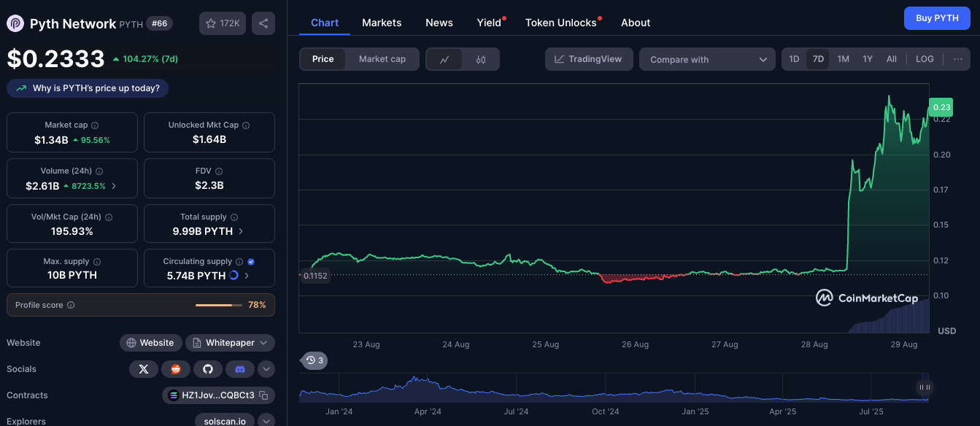Open the solscan.io explorers dropdown

point(266,421)
